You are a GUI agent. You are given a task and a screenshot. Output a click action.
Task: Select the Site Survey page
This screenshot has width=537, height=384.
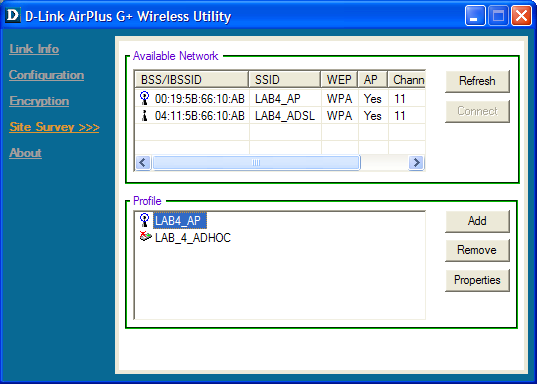click(x=54, y=127)
